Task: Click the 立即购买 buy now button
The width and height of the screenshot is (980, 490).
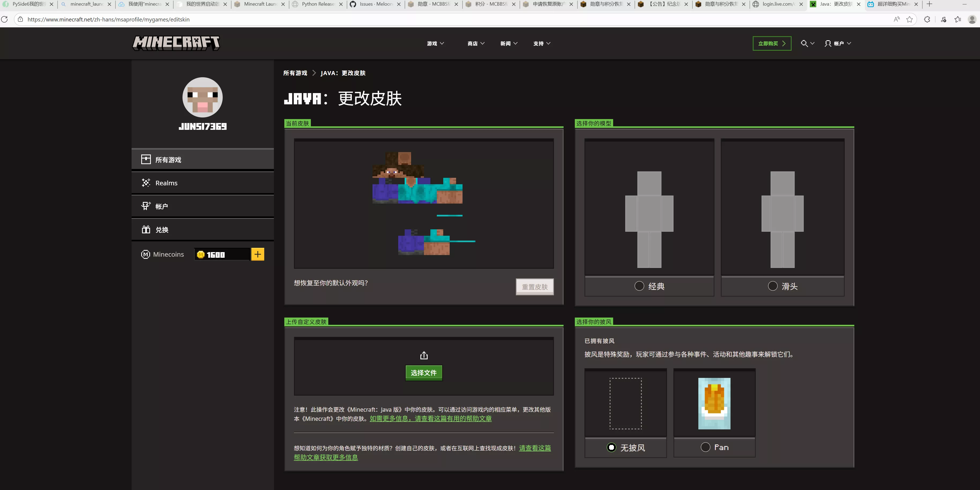Action: click(x=772, y=43)
